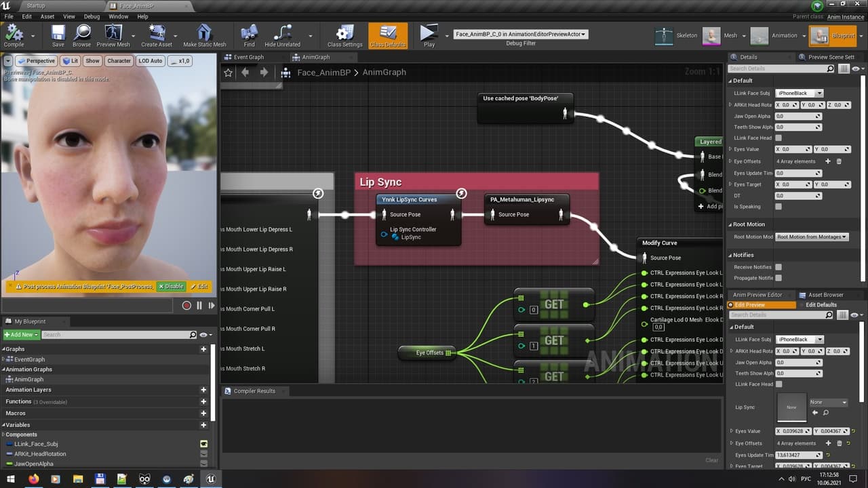The image size is (868, 488).
Task: Enable Propagate Notifies checkbox
Action: click(778, 278)
